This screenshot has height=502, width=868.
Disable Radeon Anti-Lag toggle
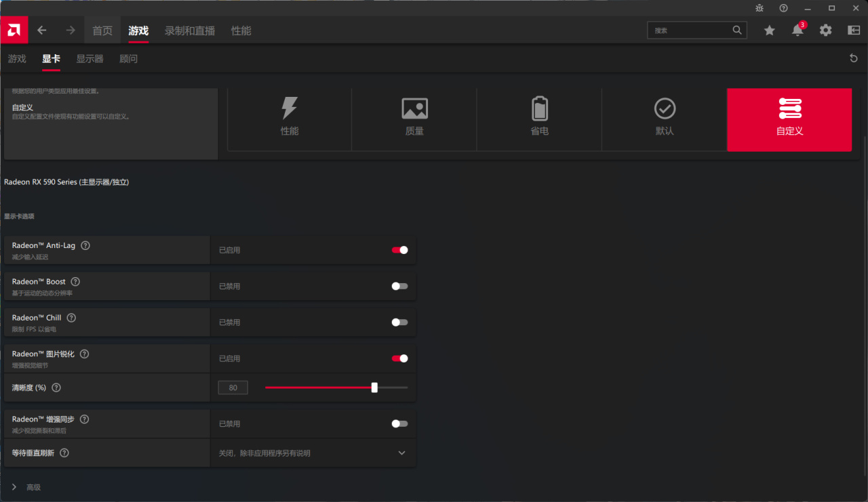pos(399,250)
